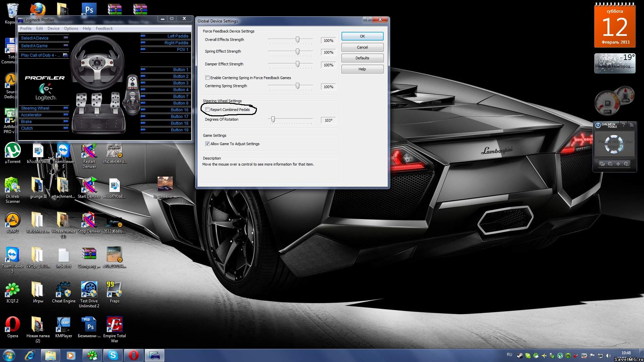Open the Feedback menu in Logitech Profiler
The image size is (644, 362).
tap(104, 28)
